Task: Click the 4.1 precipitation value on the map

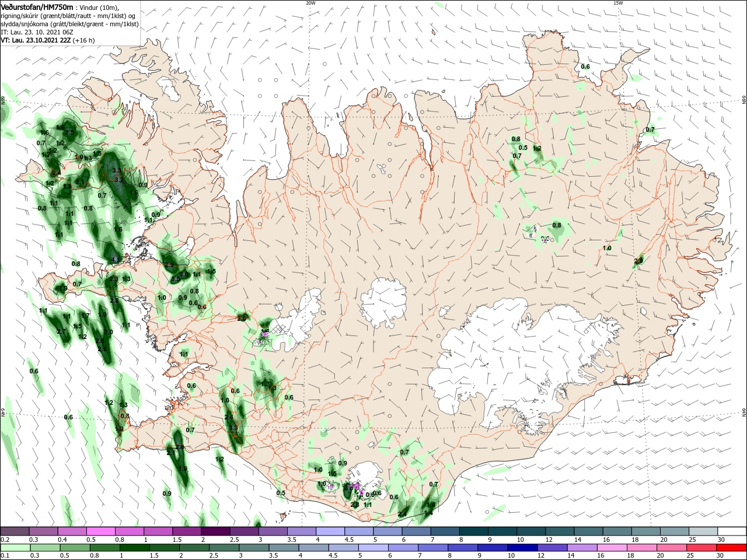Action: [115, 260]
